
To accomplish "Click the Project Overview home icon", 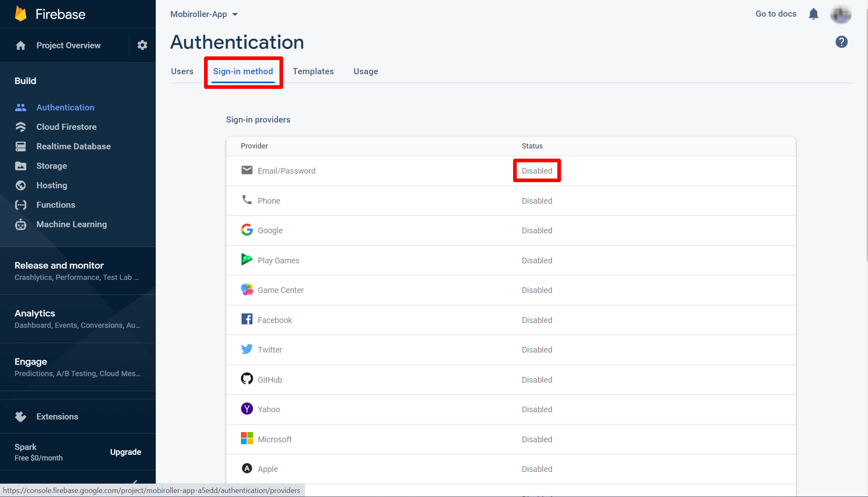I will pos(21,45).
